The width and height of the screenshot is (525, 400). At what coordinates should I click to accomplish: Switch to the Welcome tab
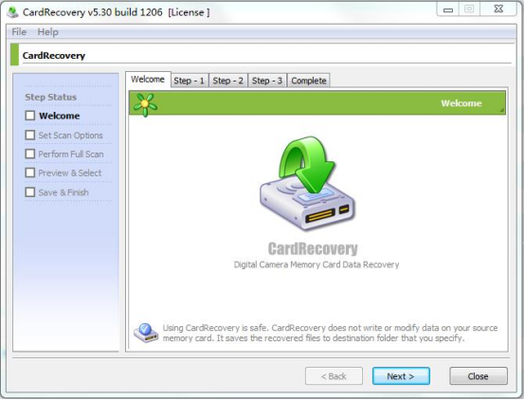pyautogui.click(x=148, y=79)
